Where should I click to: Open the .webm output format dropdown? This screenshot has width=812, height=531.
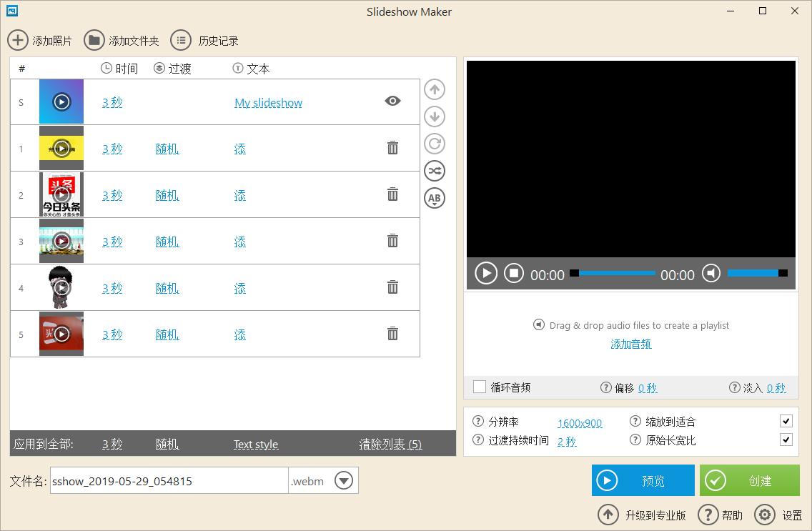[344, 480]
